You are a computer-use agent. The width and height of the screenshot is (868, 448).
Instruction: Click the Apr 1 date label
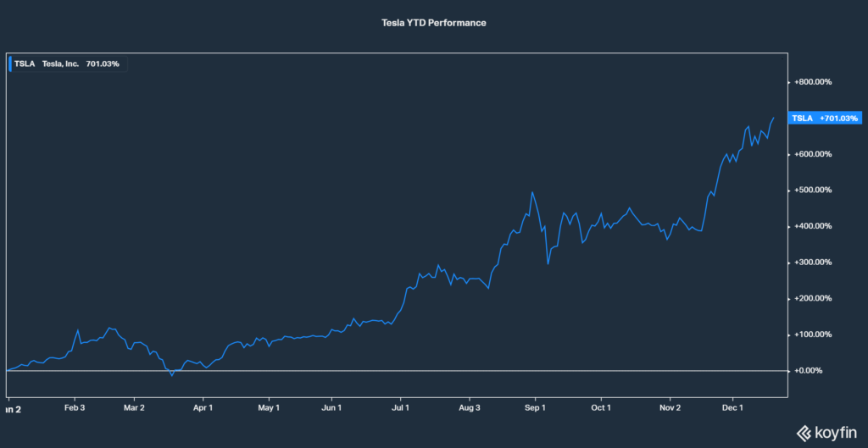(x=203, y=408)
